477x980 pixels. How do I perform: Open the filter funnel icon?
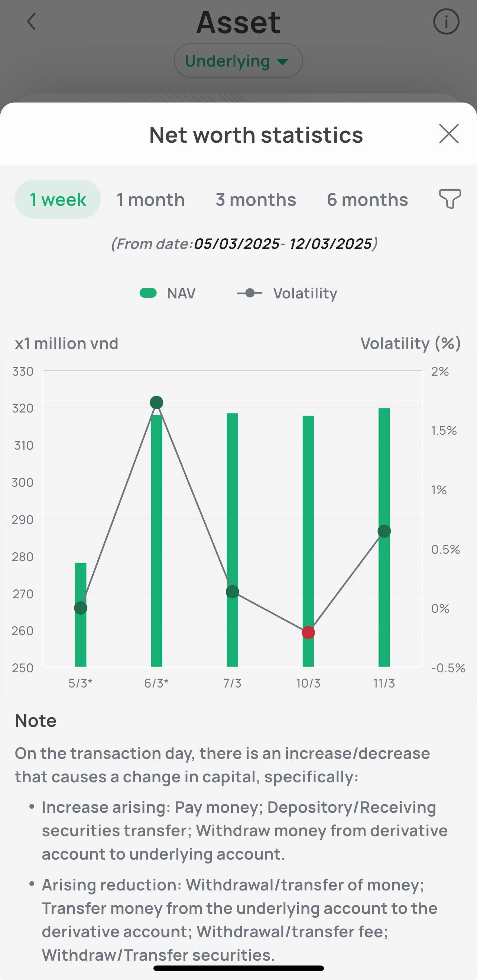[x=450, y=199]
